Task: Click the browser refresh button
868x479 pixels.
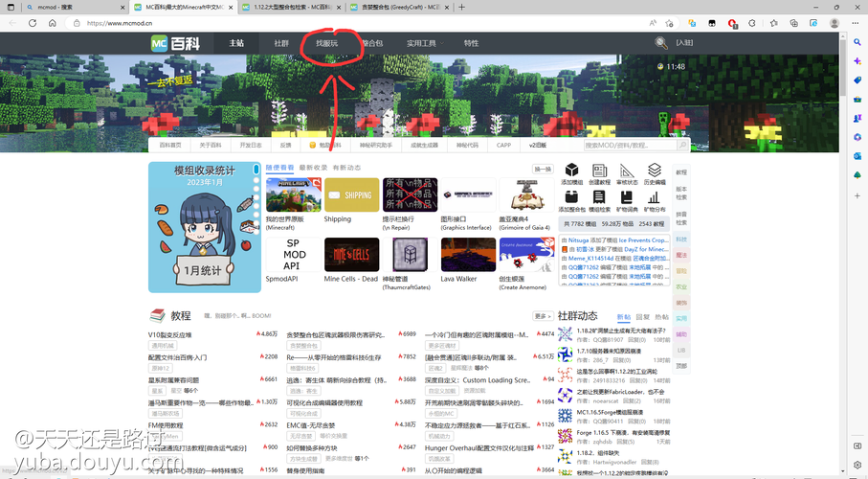Action: pos(33,23)
